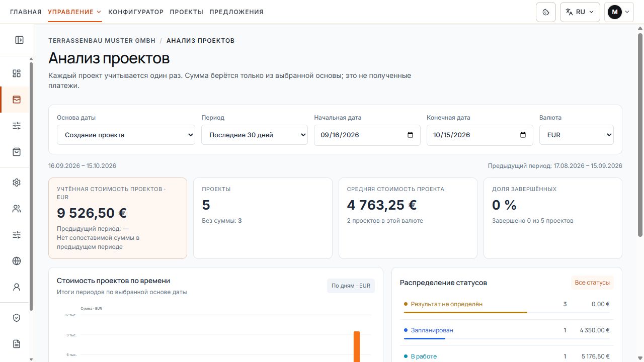Expand the УПРАВЛЕНИЕ menu
644x362 pixels.
(x=75, y=12)
